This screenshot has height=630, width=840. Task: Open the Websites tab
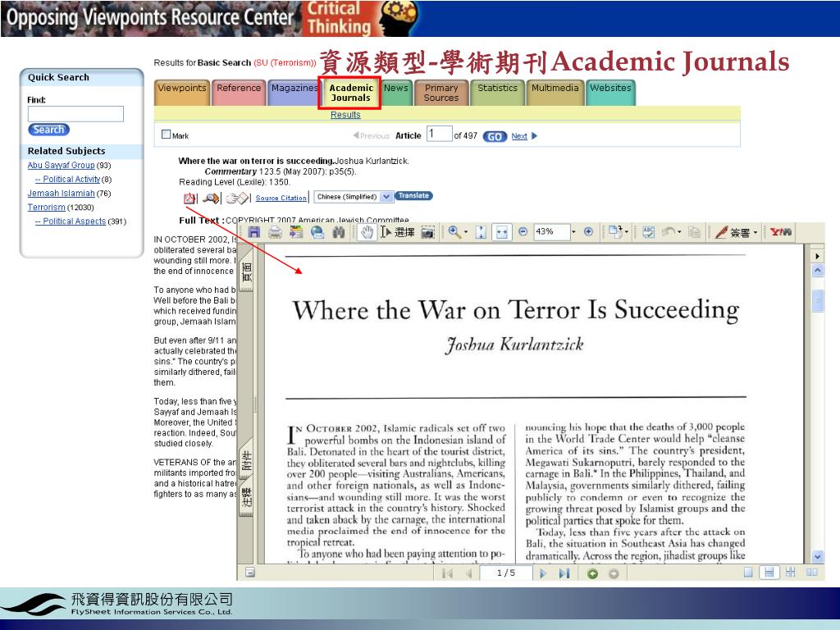tap(610, 92)
